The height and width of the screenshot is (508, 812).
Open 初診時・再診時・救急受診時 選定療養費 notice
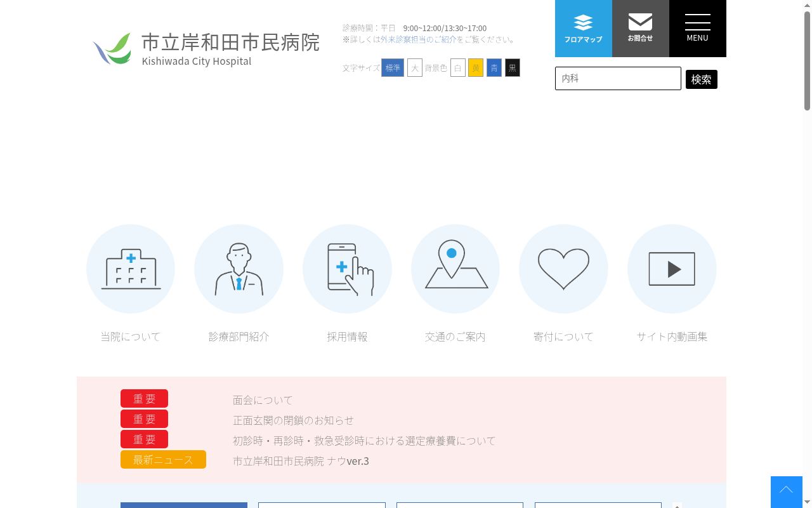point(364,441)
